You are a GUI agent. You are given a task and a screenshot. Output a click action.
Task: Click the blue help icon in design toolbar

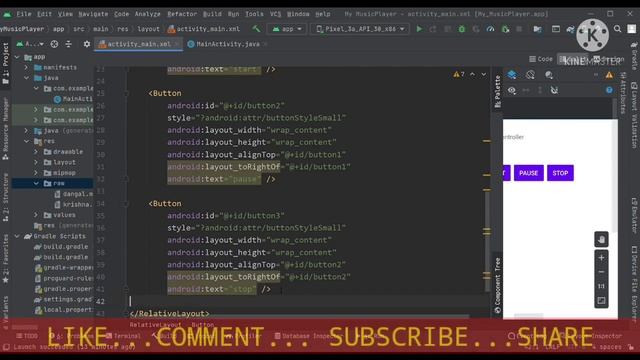coord(609,90)
